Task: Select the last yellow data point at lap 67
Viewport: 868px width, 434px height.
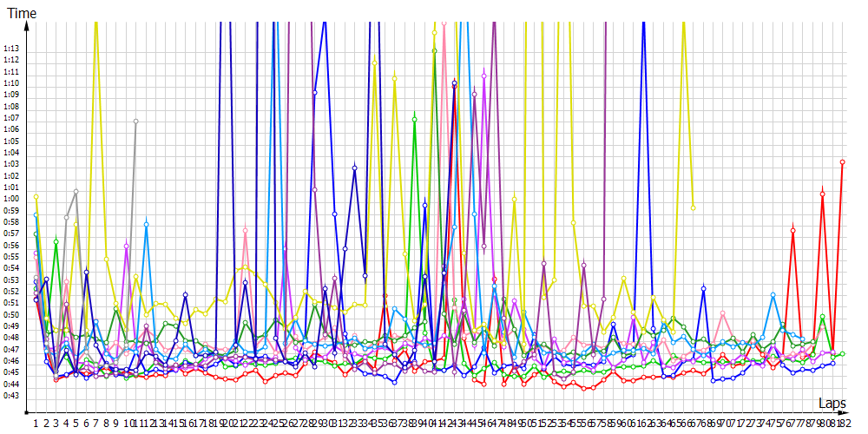Action: [693, 207]
